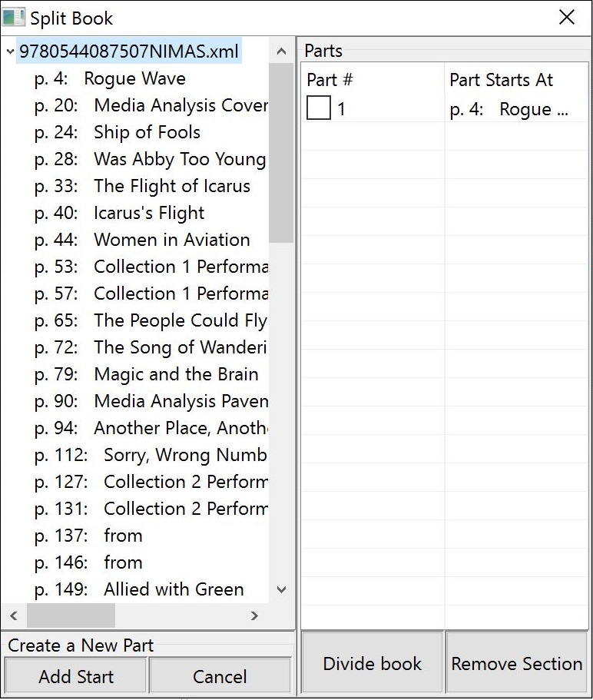The image size is (593, 700).
Task: Collapse the 9780544087507NIMAS.xml tree node
Action: (9, 52)
